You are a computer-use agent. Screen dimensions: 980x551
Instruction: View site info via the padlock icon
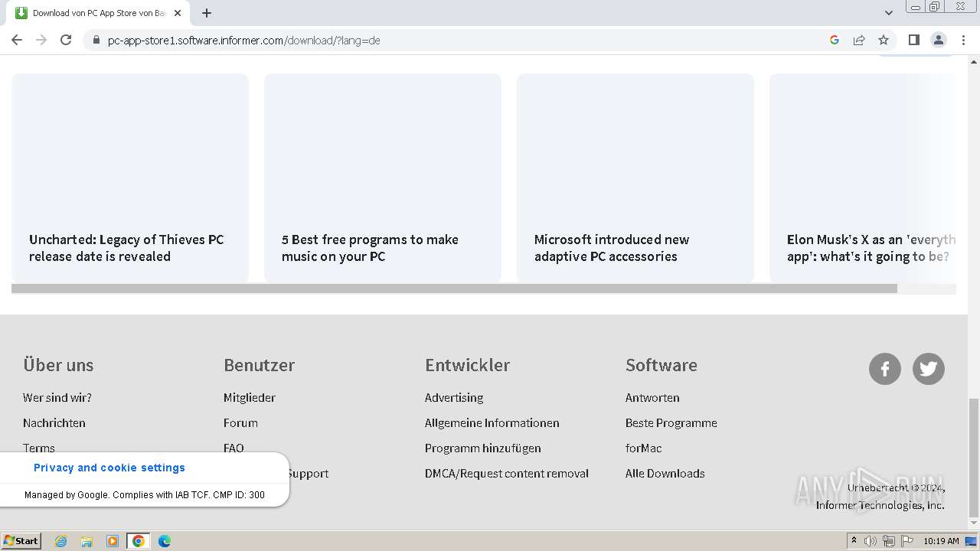(x=96, y=40)
